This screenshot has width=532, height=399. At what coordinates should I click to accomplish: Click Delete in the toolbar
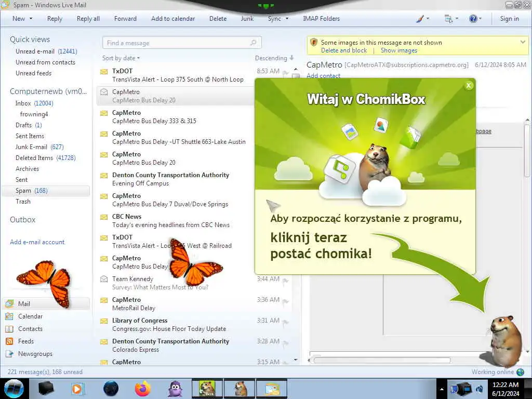tap(218, 19)
